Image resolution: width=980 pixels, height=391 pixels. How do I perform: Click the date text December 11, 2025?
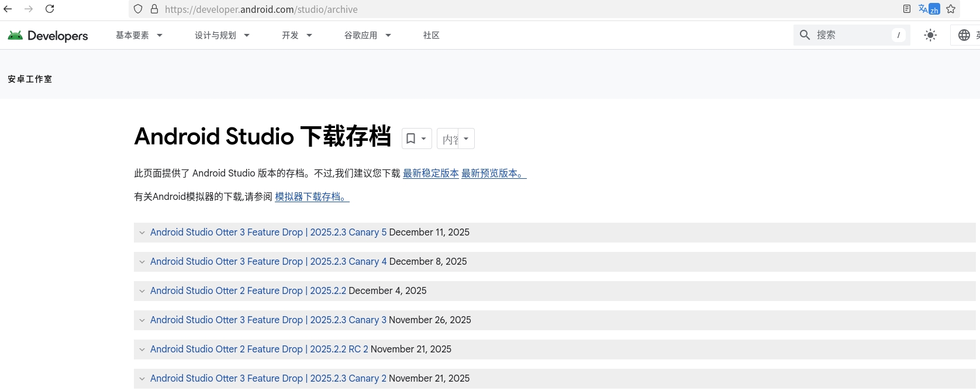pos(429,232)
